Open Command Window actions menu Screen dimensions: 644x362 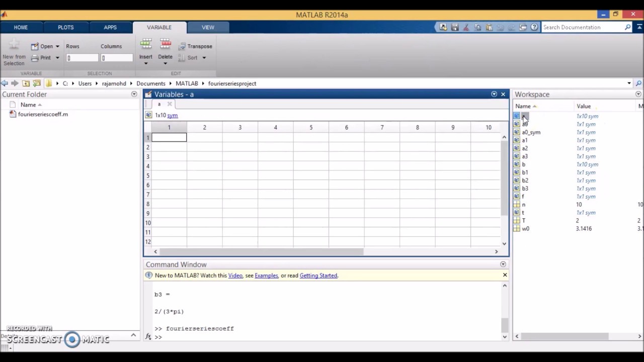tap(503, 264)
